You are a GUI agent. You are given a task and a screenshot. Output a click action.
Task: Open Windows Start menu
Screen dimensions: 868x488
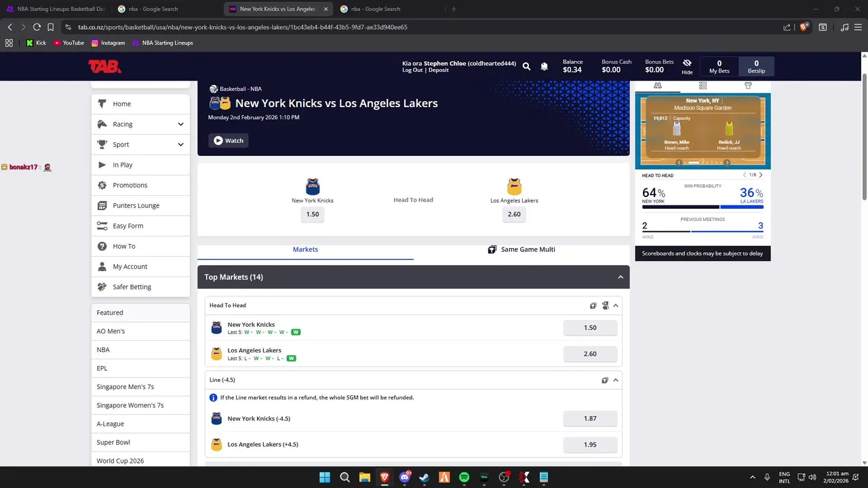tap(325, 477)
